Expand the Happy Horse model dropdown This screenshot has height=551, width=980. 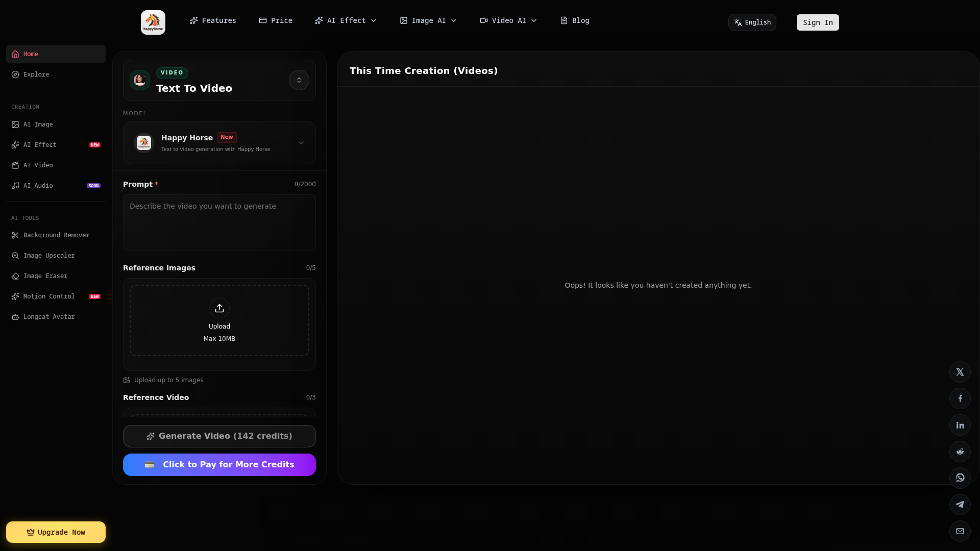(301, 143)
